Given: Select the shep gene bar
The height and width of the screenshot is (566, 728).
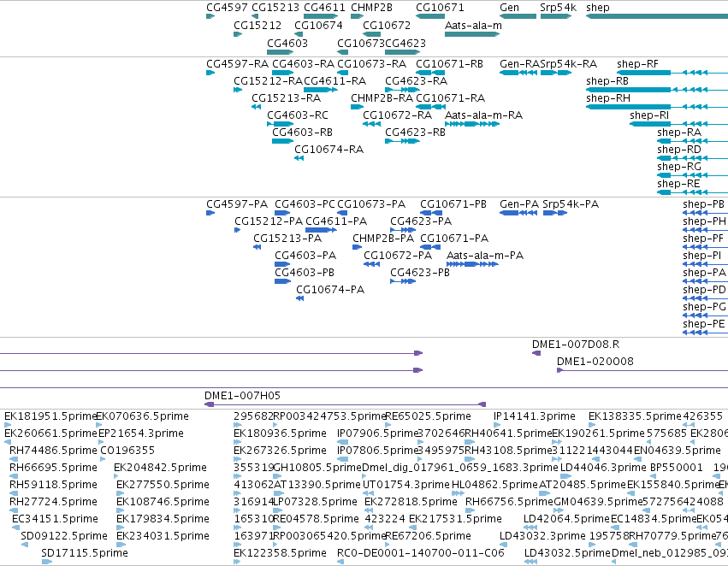Looking at the screenshot, I should (657, 16).
